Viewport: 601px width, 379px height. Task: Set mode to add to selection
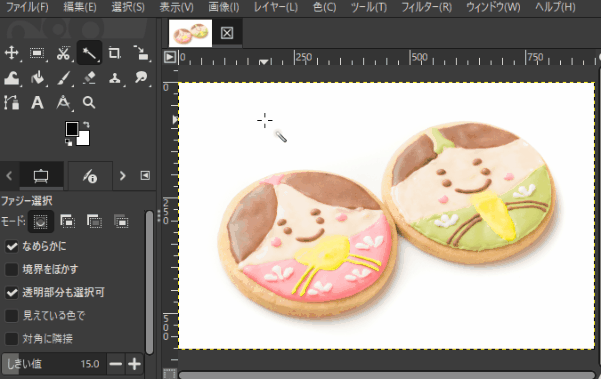pos(67,221)
